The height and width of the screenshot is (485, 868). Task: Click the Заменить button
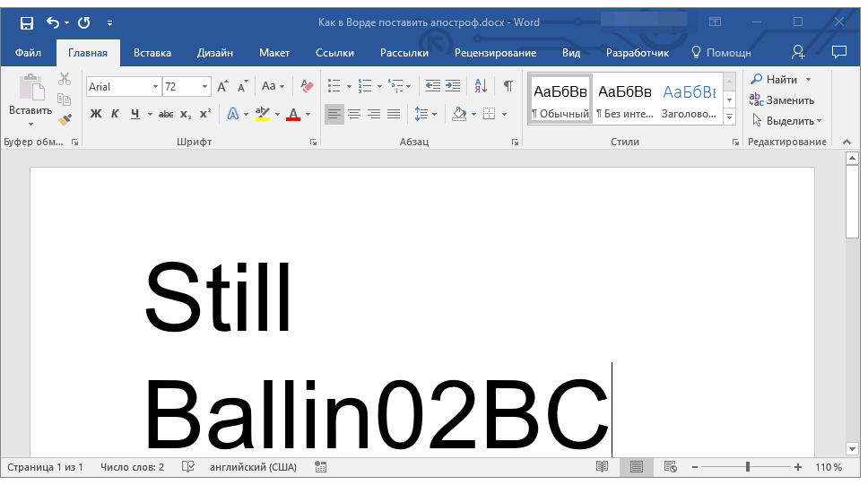(782, 100)
